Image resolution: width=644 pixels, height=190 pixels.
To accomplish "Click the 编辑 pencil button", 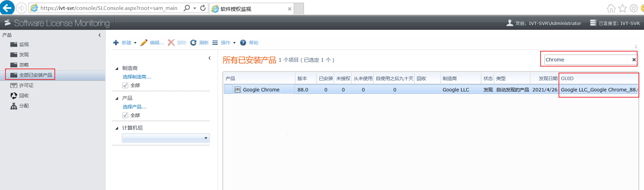I will 152,43.
